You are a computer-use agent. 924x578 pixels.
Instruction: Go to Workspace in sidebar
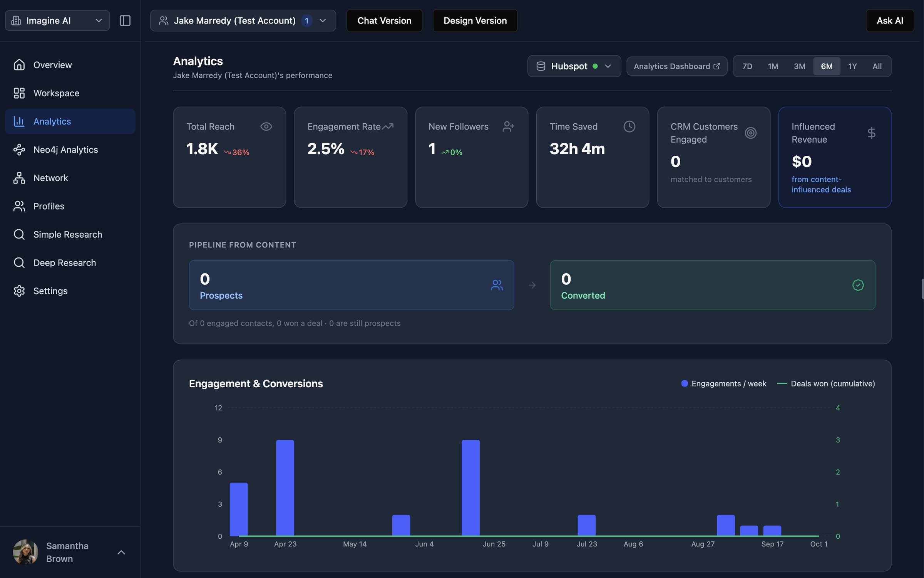click(x=70, y=93)
